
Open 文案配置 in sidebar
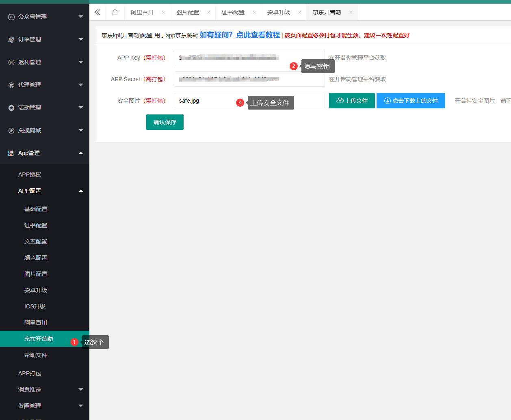[36, 241]
